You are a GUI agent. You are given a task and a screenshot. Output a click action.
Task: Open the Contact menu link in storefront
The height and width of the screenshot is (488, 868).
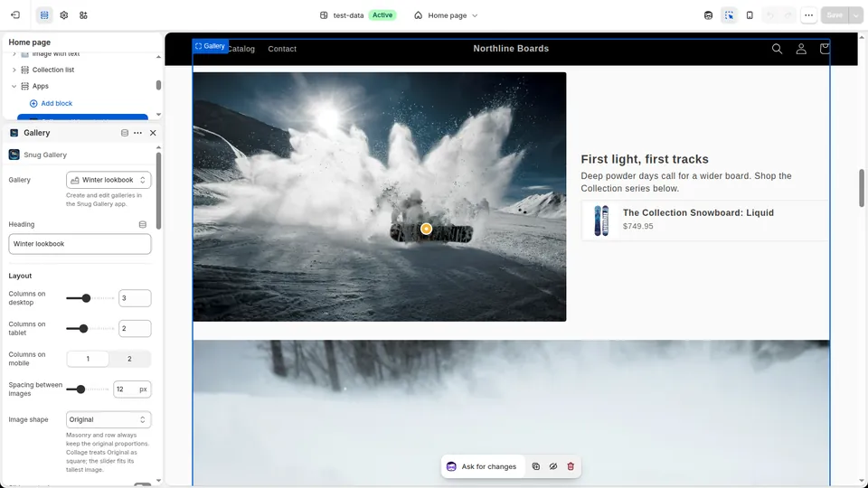[282, 49]
